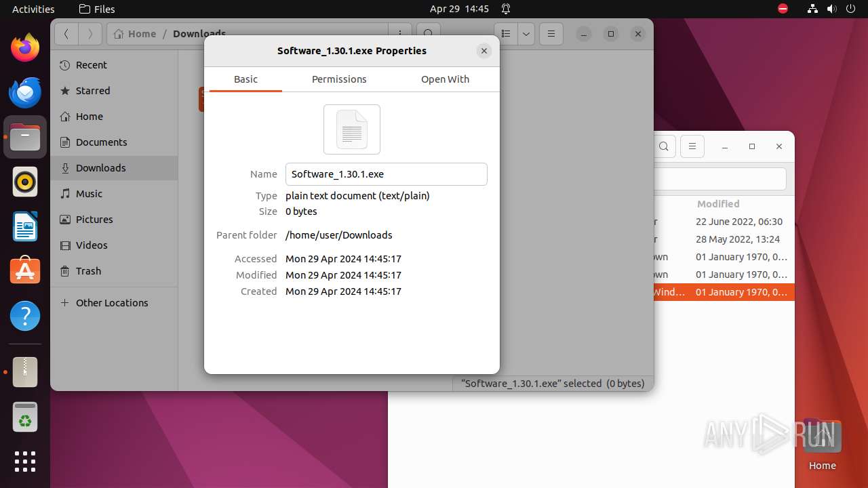Click Home in the path bar
The image size is (868, 488).
click(136, 34)
